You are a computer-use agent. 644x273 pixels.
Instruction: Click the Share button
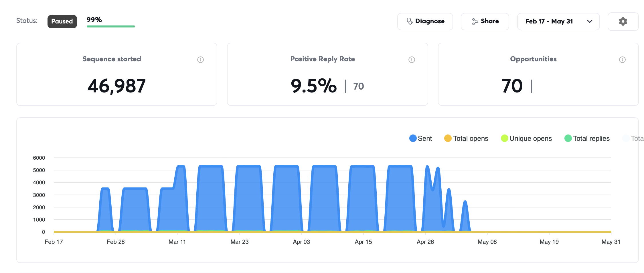pyautogui.click(x=485, y=21)
